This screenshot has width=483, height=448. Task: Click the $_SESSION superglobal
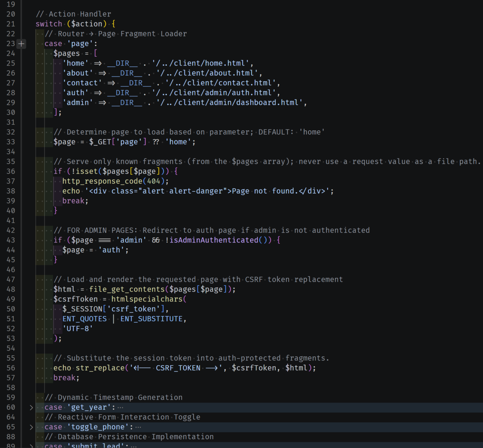pyautogui.click(x=82, y=309)
